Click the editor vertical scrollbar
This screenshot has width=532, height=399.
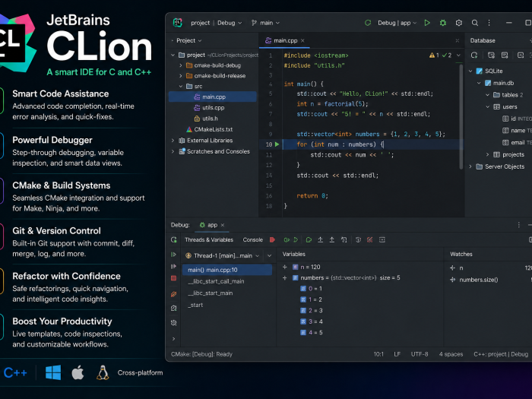point(461,117)
